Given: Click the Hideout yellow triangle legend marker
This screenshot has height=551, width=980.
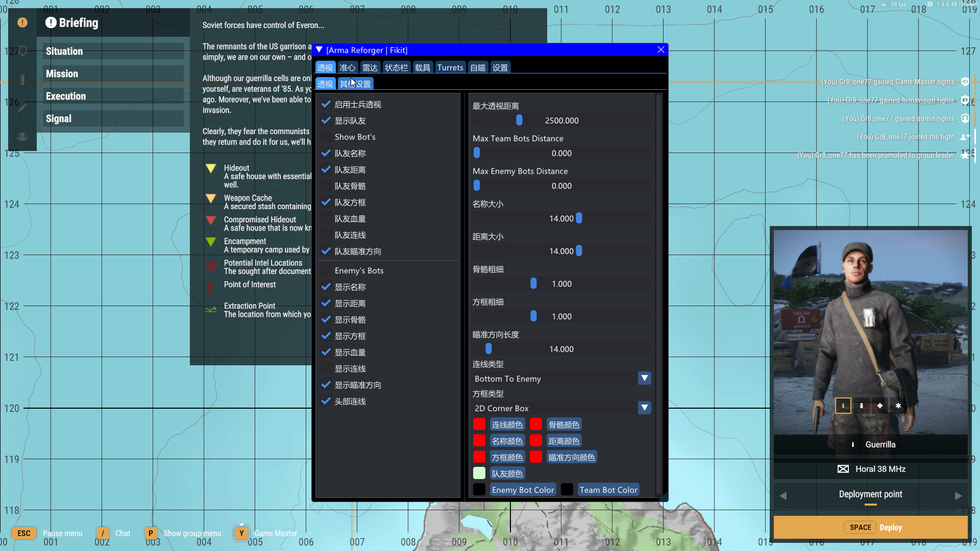Looking at the screenshot, I should 211,168.
